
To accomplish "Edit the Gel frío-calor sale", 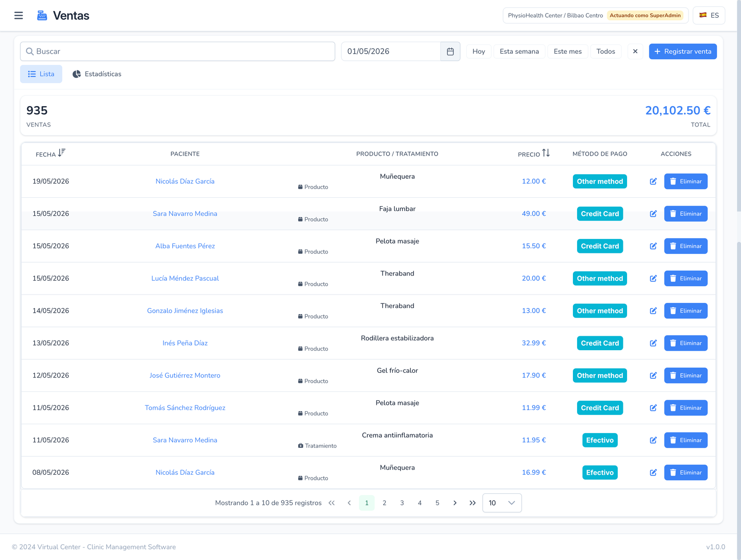I will [653, 376].
